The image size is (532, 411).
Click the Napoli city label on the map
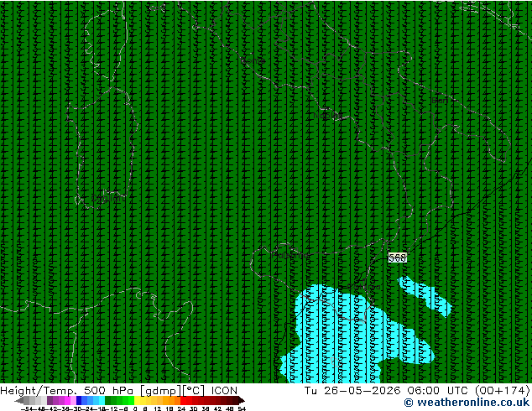click(x=328, y=116)
